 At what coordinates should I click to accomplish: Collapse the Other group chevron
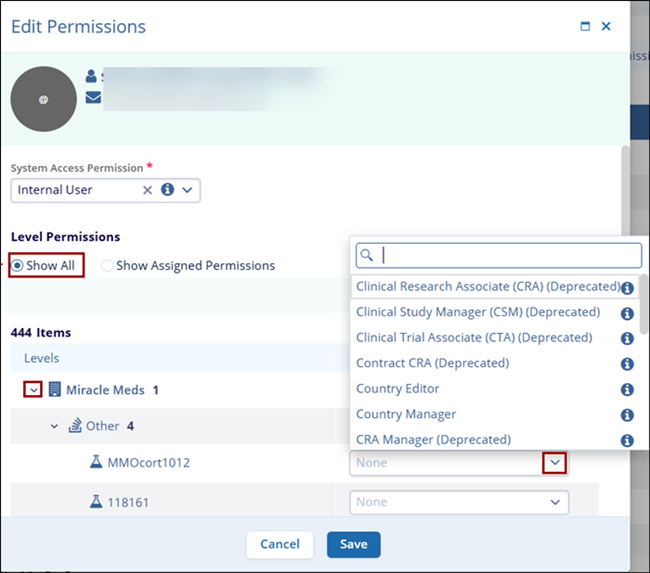point(54,426)
